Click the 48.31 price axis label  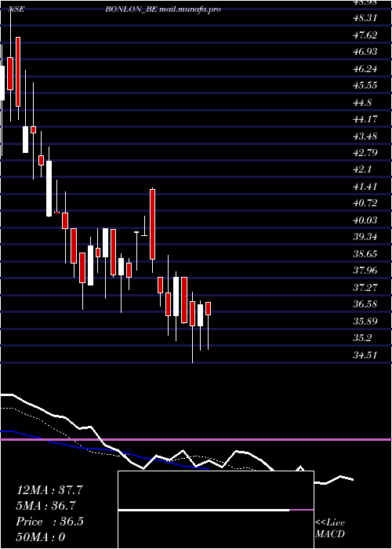click(365, 18)
